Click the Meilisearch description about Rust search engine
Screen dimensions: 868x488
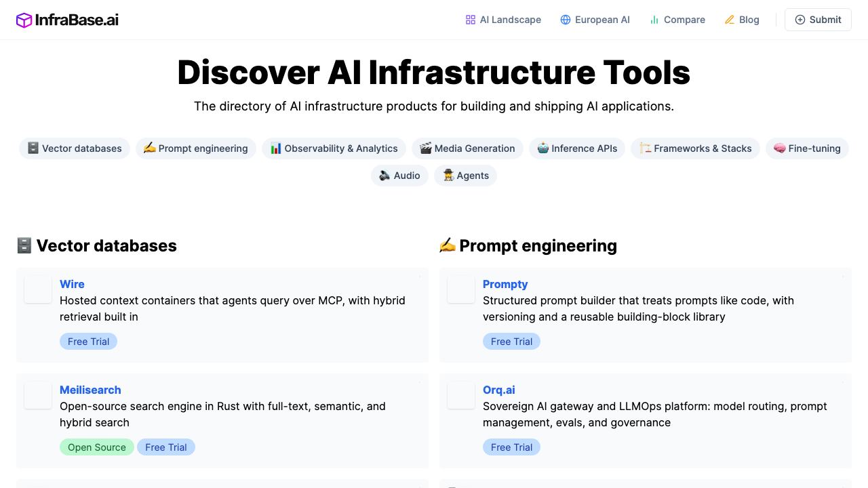[222, 414]
